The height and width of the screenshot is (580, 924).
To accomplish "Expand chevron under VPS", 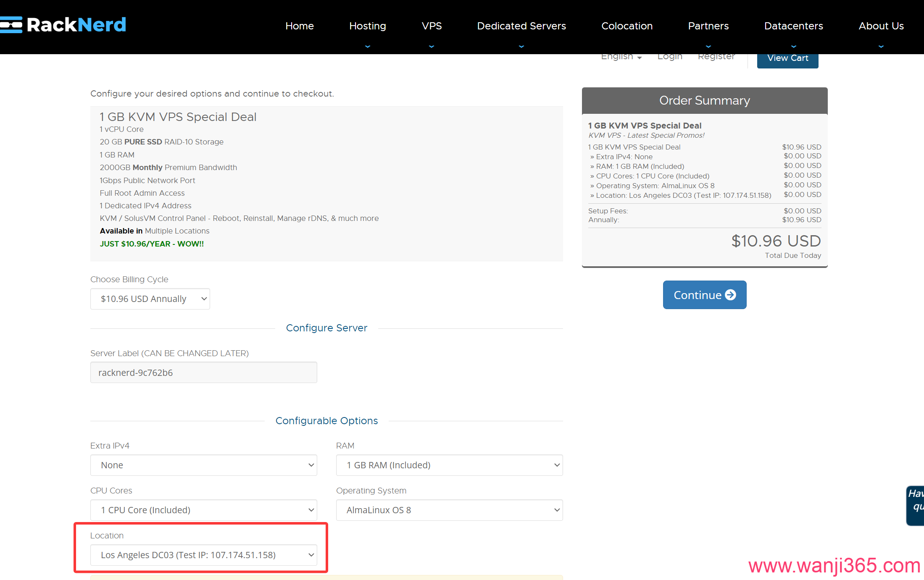I will 432,47.
